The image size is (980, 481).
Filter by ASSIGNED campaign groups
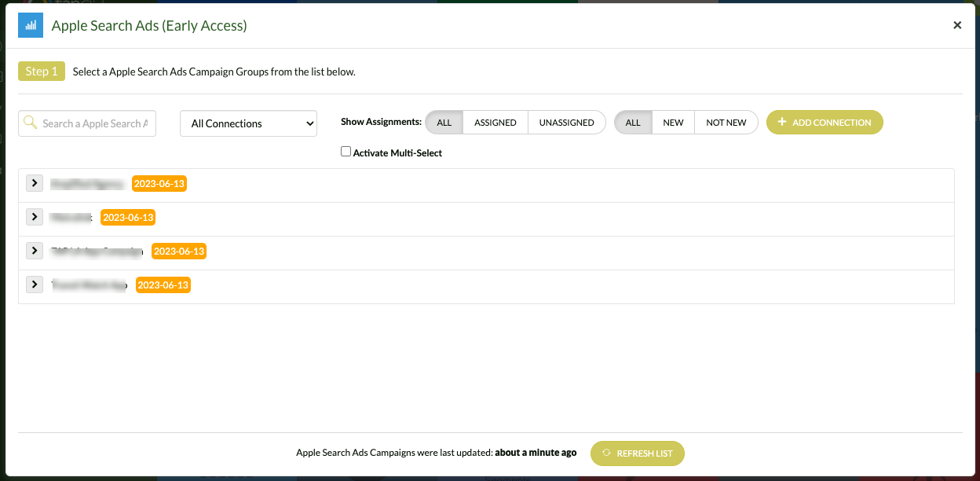(495, 123)
